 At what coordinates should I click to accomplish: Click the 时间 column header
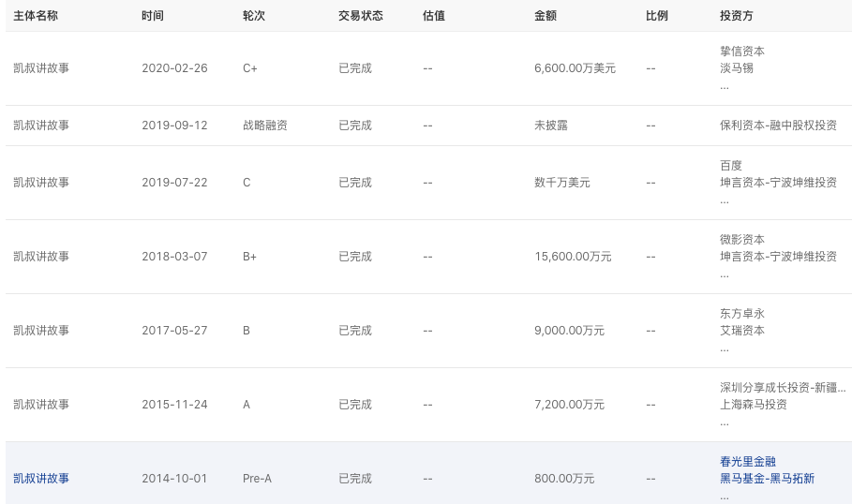click(153, 16)
